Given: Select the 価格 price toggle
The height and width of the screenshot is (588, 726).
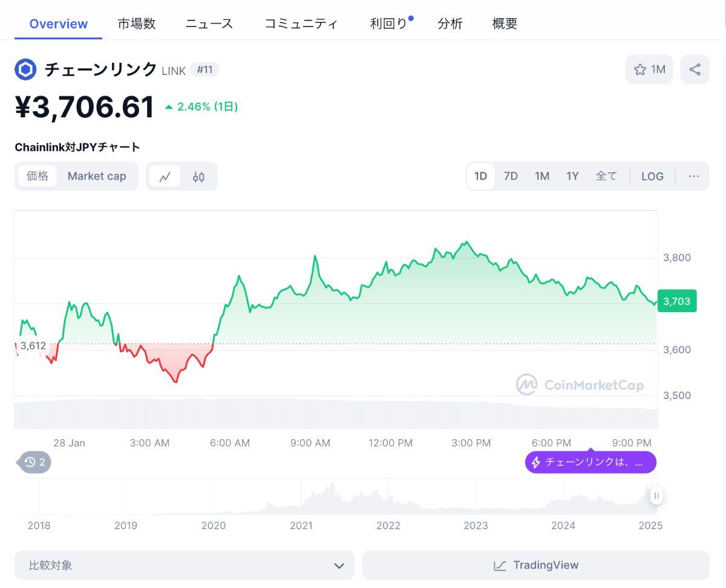Looking at the screenshot, I should 38,176.
